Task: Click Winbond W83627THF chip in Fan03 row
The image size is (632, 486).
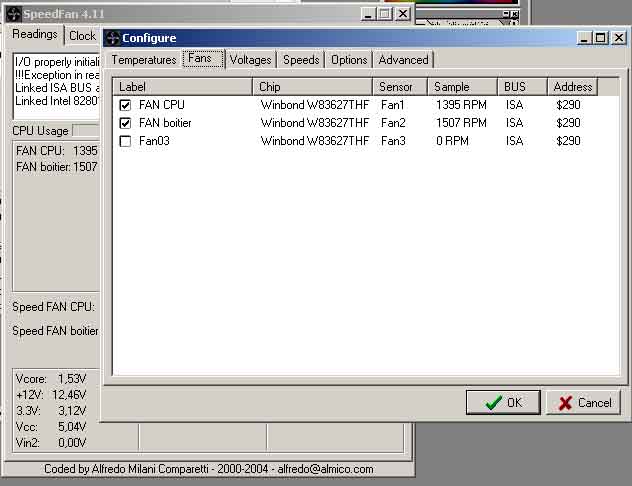Action: pos(315,141)
